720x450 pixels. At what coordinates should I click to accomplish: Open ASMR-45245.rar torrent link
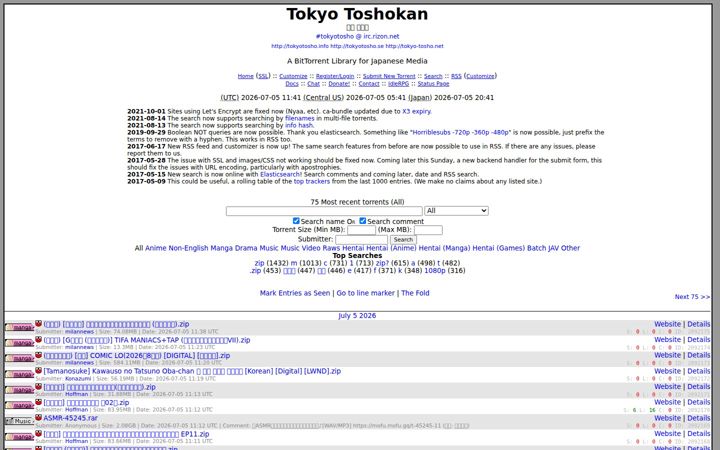click(70, 418)
